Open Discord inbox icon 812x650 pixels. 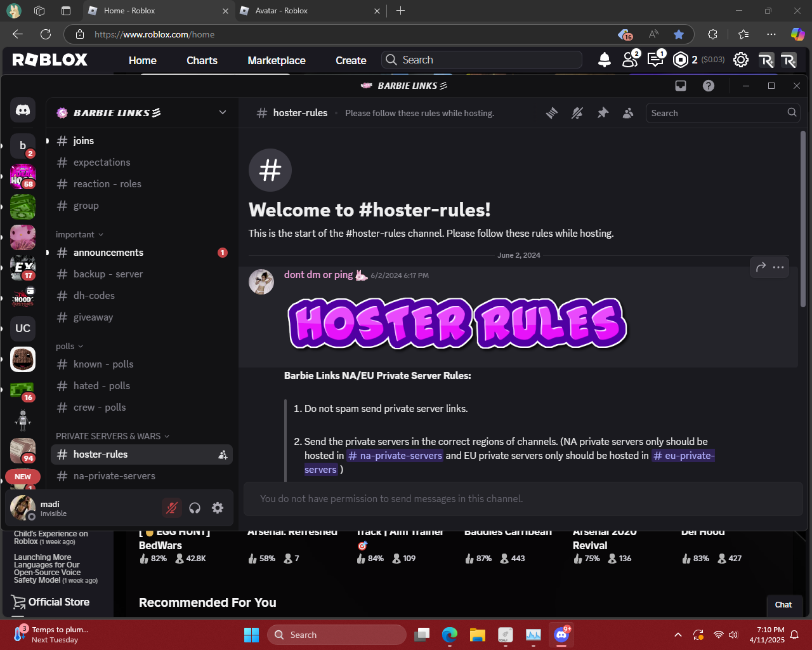681,86
